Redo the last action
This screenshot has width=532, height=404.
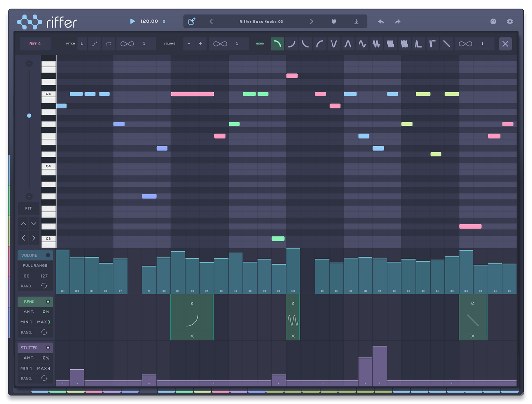(398, 21)
